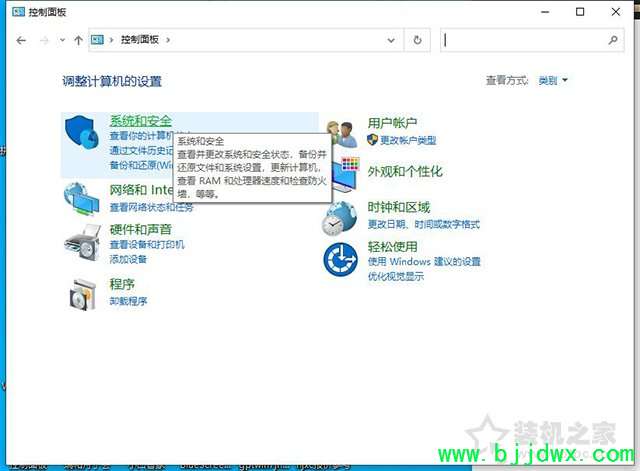Open the 类别 view mode dropdown
The height and width of the screenshot is (471, 640).
pyautogui.click(x=553, y=80)
